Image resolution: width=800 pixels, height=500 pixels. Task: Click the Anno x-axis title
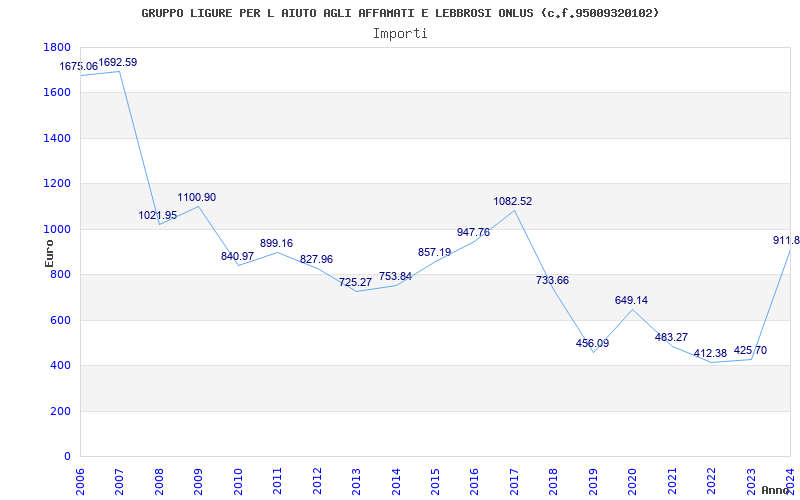coord(776,490)
